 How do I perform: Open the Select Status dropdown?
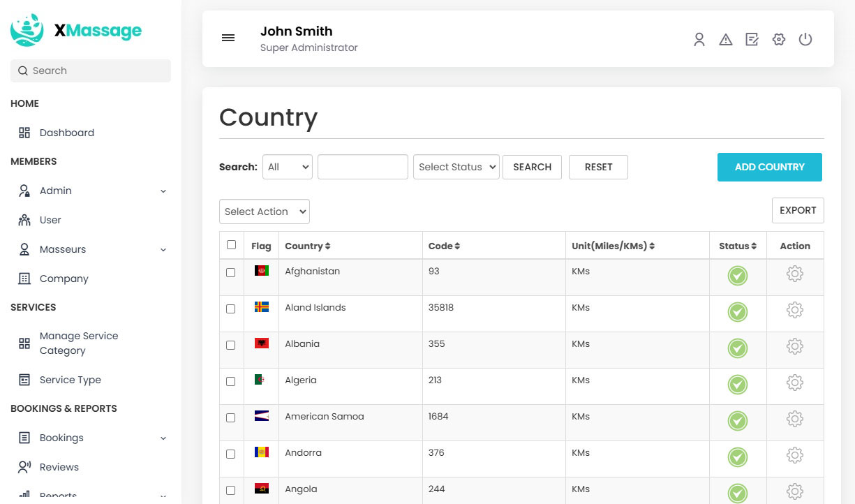point(456,167)
